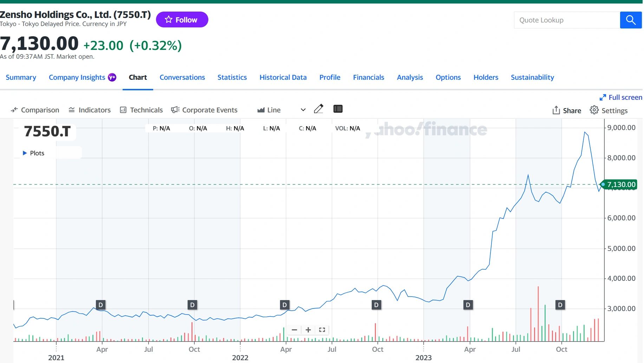Click the chart reset zoom icon
The height and width of the screenshot is (363, 644).
point(322,330)
